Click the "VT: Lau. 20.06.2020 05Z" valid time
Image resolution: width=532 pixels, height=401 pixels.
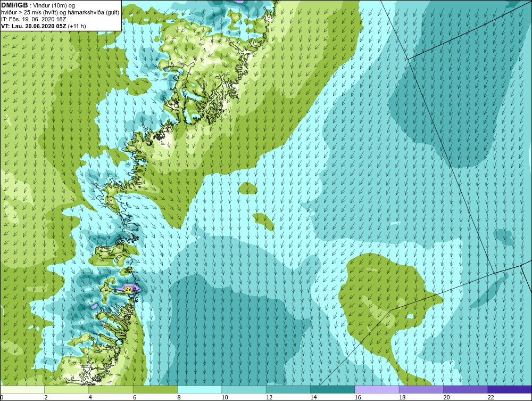coord(34,26)
